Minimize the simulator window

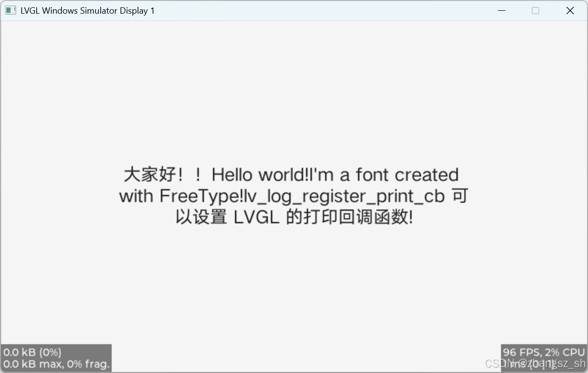click(501, 10)
